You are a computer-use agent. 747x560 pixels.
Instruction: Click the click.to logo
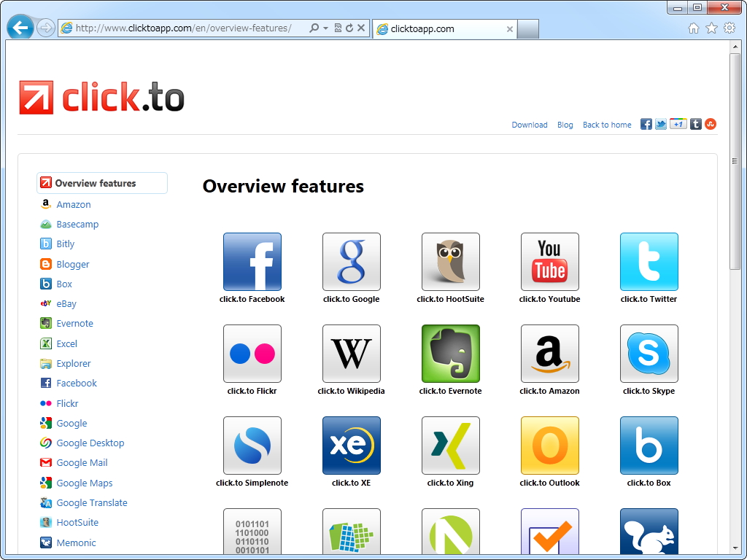click(x=101, y=98)
